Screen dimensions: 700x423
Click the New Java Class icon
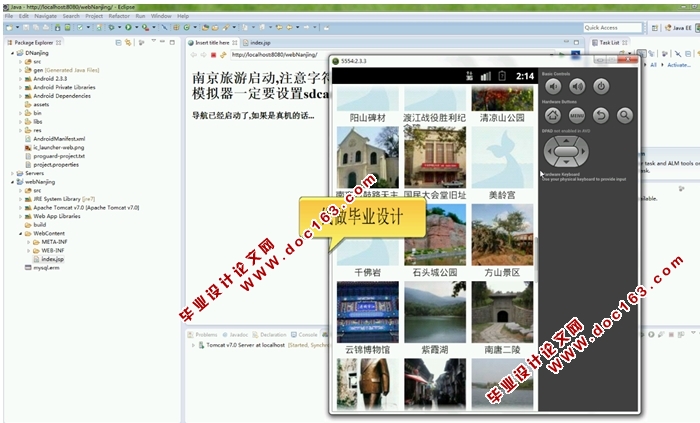pos(187,28)
